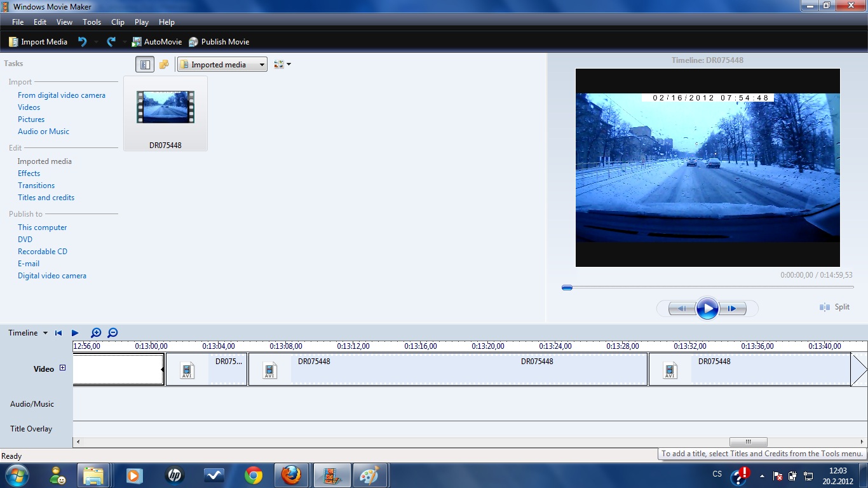Zoom in the timeline with magnifier plus

(x=96, y=333)
